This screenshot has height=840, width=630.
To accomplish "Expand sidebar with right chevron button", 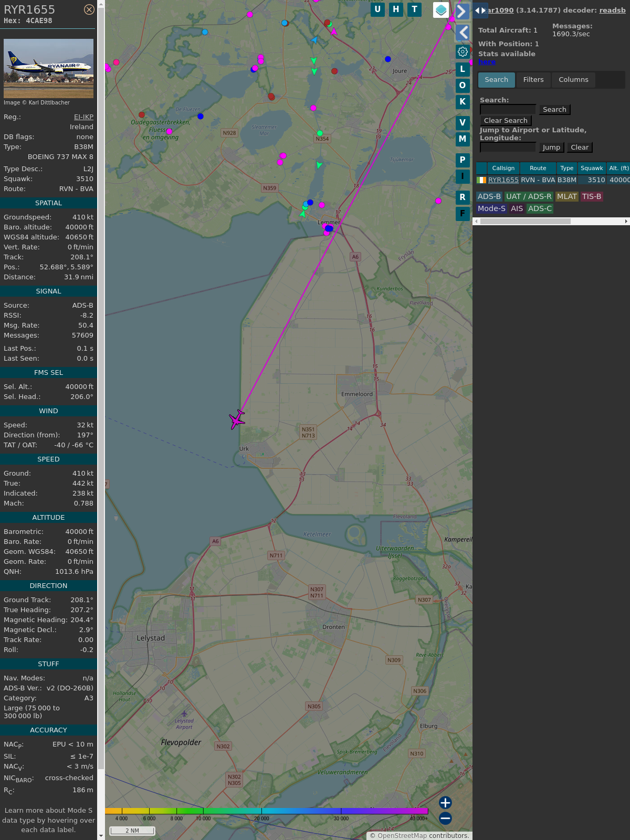I will [x=462, y=11].
